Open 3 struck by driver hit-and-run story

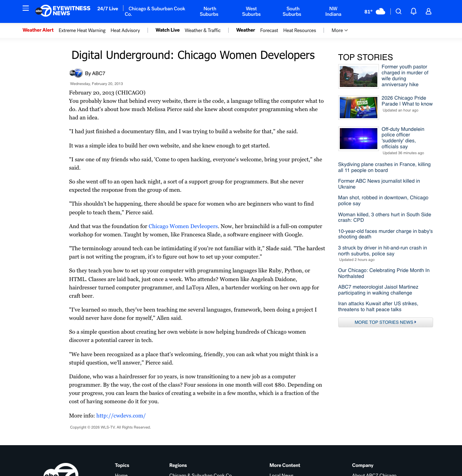click(x=382, y=251)
